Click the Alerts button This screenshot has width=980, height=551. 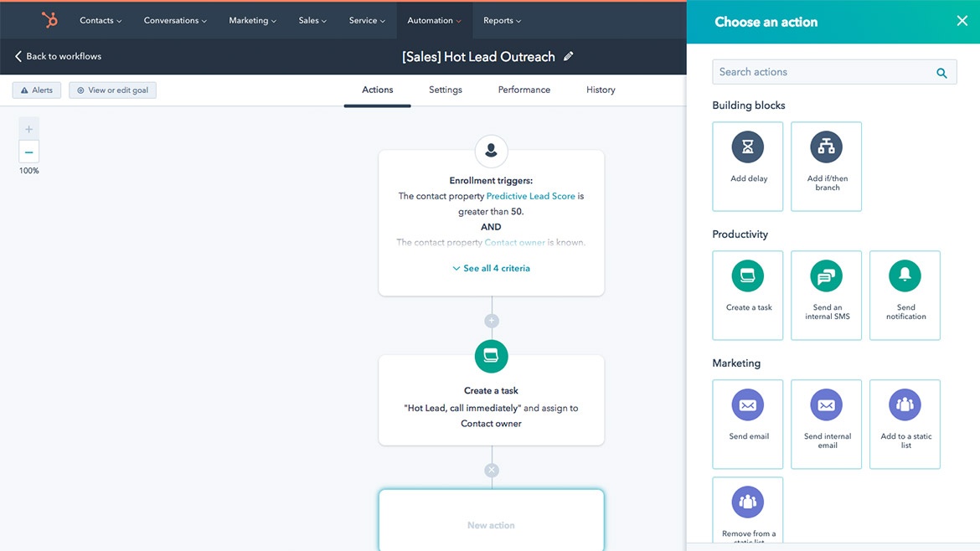37,90
